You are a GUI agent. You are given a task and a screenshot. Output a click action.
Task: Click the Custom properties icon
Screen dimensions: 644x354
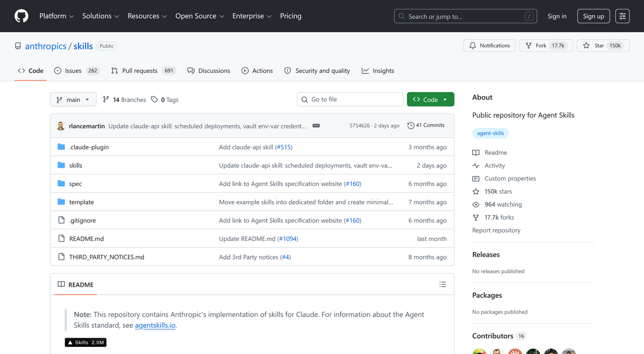476,179
